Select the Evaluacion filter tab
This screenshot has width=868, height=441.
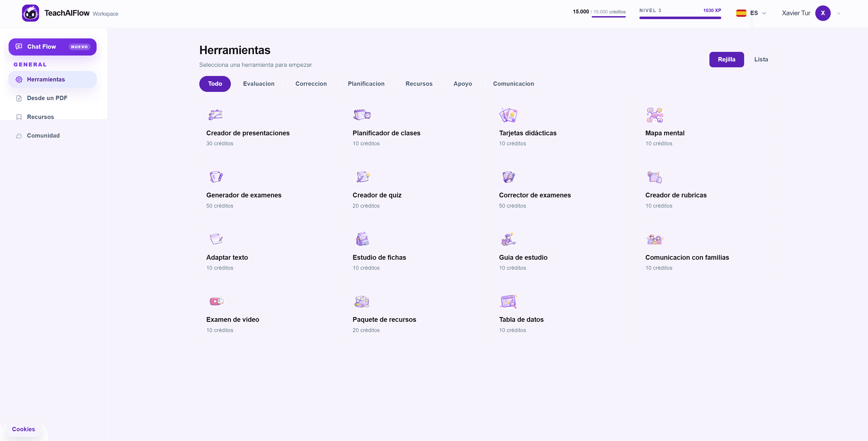pyautogui.click(x=259, y=84)
